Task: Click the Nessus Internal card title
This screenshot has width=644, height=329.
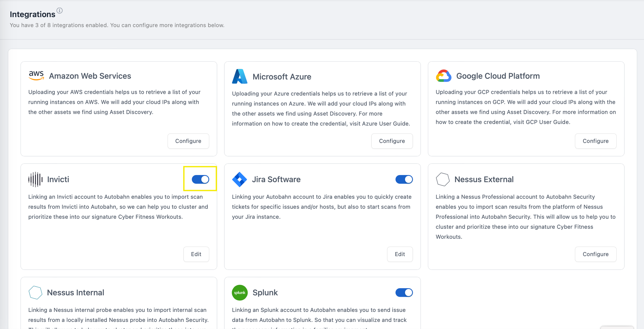Action: pyautogui.click(x=75, y=293)
